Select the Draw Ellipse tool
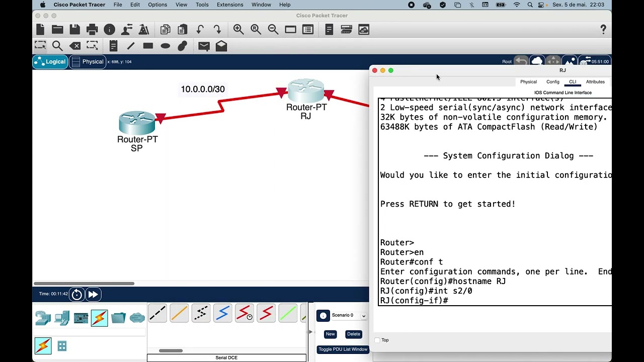The image size is (644, 362). point(165,46)
